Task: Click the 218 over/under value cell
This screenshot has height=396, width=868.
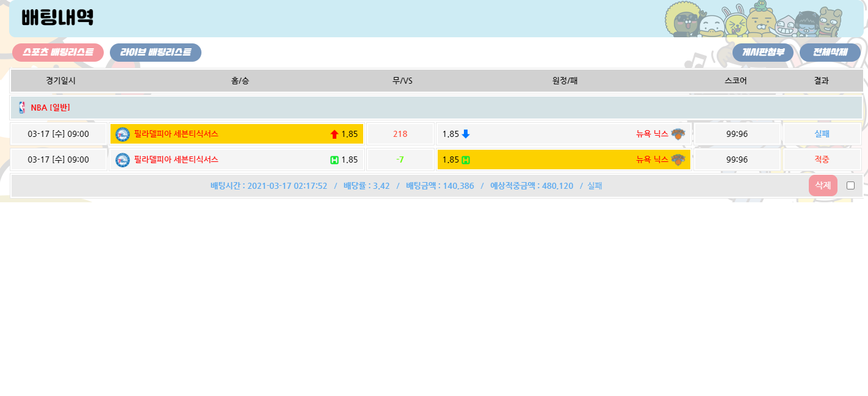Action: (x=400, y=134)
